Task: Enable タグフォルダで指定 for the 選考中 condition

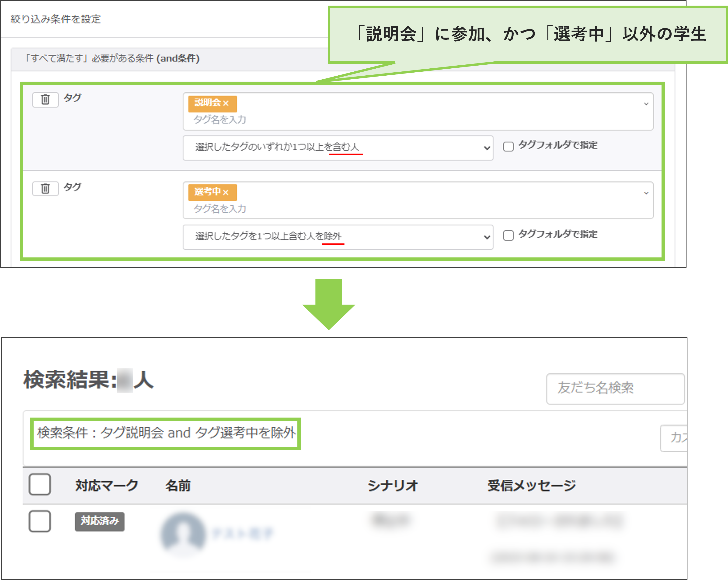Action: coord(509,236)
